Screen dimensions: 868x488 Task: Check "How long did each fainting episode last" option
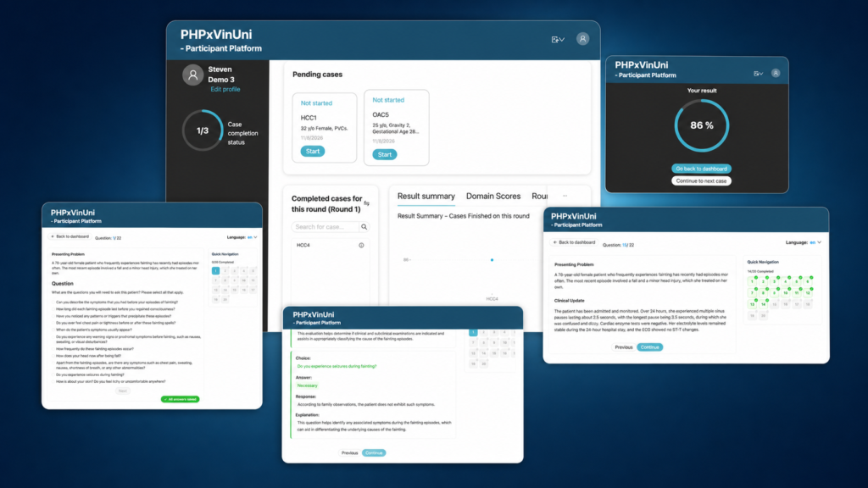coord(53,309)
